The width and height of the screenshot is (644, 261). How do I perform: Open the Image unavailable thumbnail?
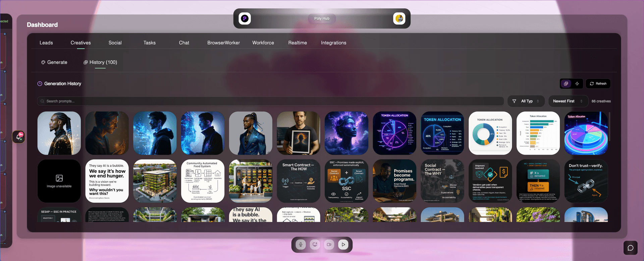click(59, 181)
